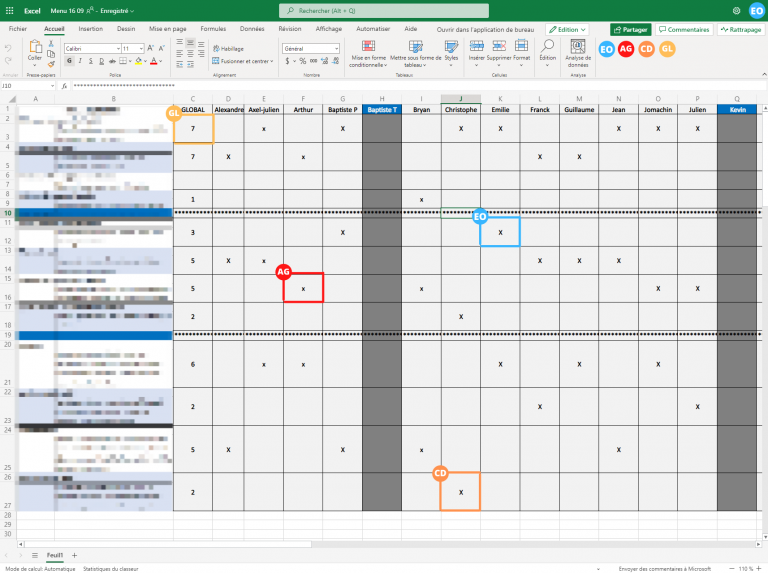768x573 pixels.
Task: Click the Undo arrow icon
Action: click(x=8, y=48)
